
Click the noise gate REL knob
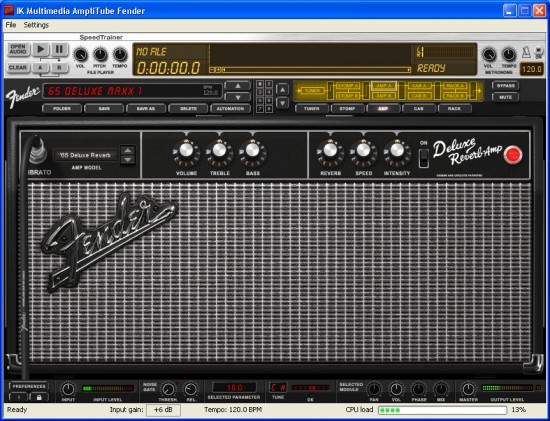(190, 389)
